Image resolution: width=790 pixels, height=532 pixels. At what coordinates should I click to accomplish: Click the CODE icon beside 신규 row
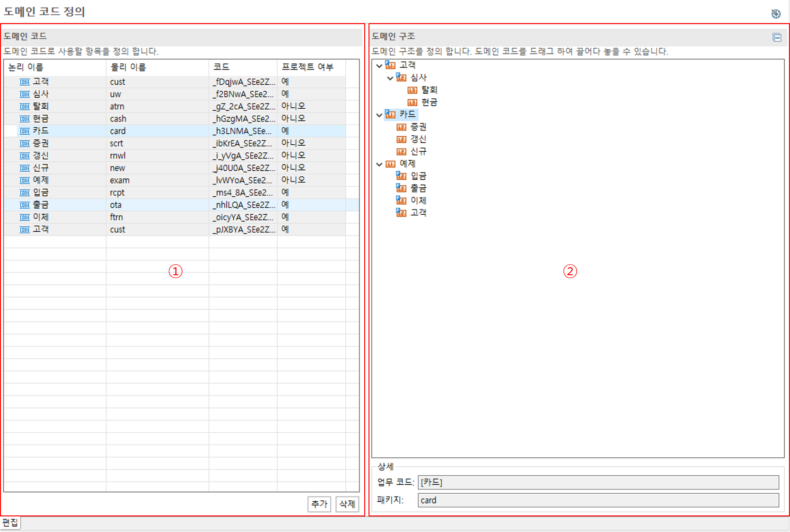point(25,168)
